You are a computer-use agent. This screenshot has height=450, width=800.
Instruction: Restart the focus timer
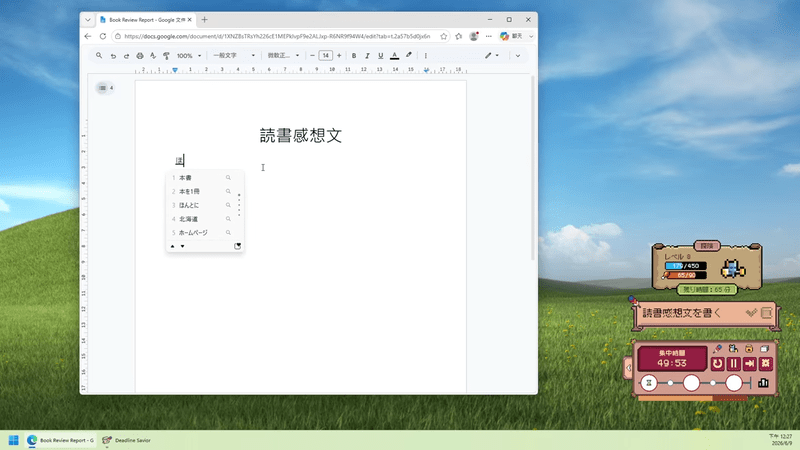(717, 364)
